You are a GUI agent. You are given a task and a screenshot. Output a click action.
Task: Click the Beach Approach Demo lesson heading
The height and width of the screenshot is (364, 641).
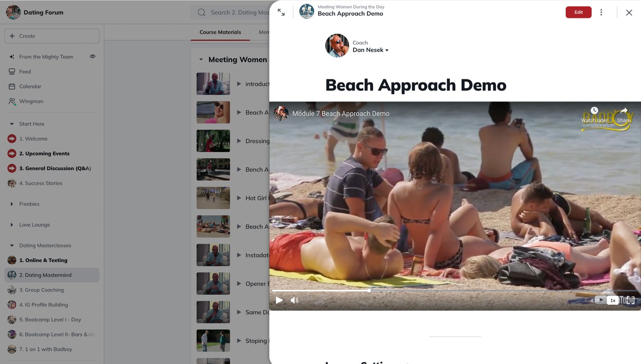tap(416, 85)
